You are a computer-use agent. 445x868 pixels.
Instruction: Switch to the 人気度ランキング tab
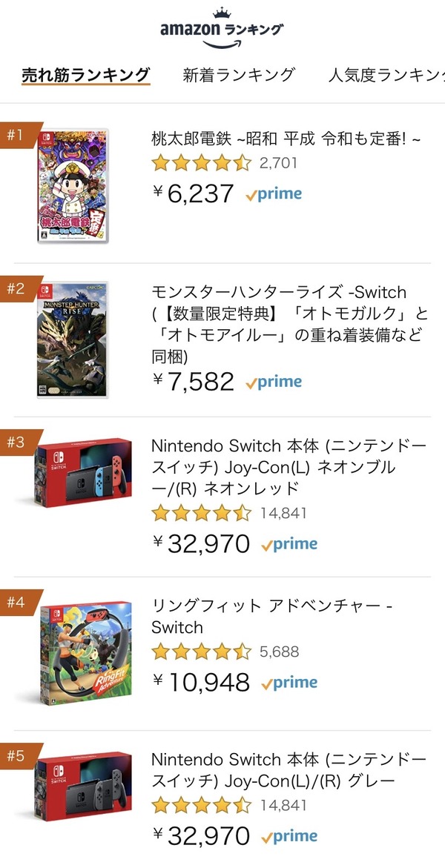coord(386,75)
